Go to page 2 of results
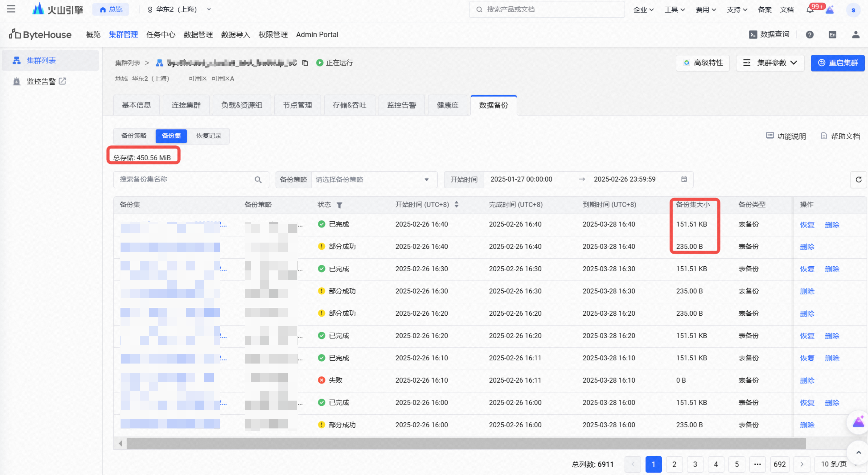Image resolution: width=868 pixels, height=475 pixels. pyautogui.click(x=674, y=464)
